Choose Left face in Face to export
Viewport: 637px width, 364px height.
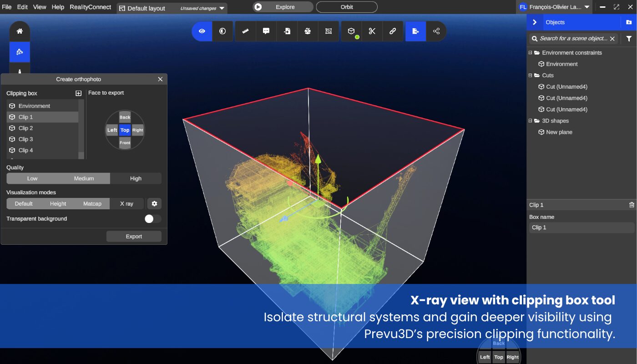click(112, 130)
